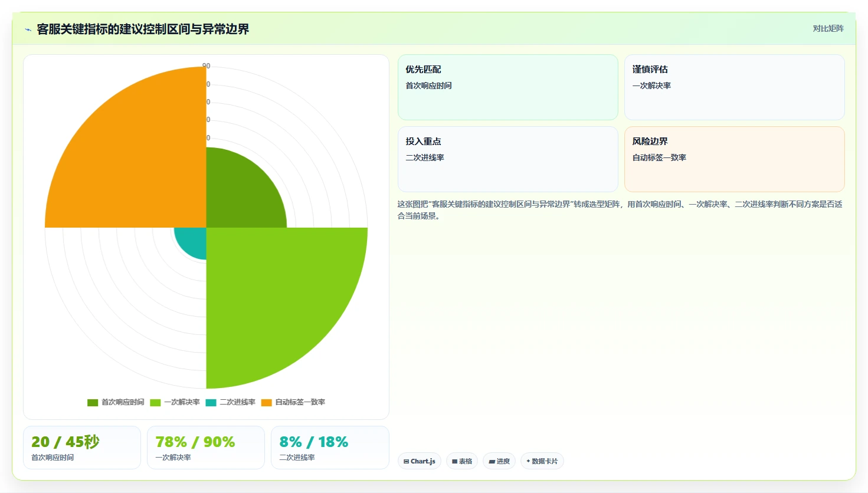Click 二次进线率 text in 投入重点 card

click(425, 157)
